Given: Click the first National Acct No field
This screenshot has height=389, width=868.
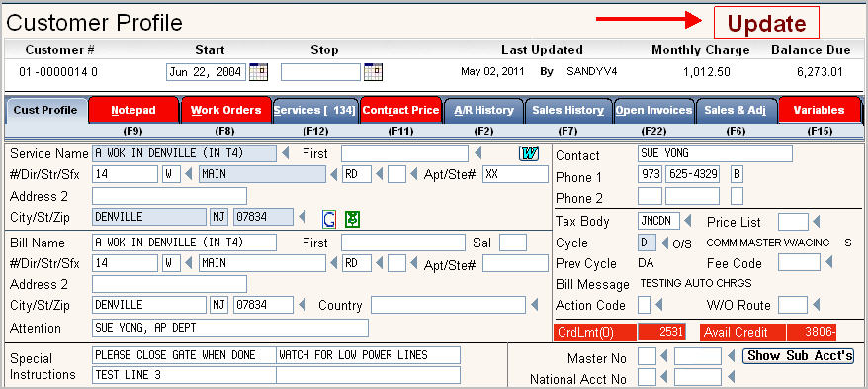Looking at the screenshot, I should coord(647,377).
